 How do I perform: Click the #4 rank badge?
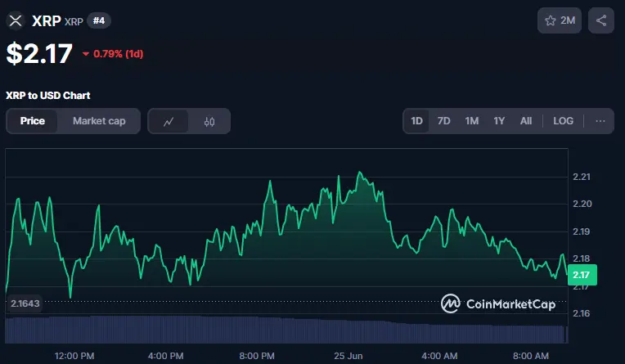tap(99, 20)
